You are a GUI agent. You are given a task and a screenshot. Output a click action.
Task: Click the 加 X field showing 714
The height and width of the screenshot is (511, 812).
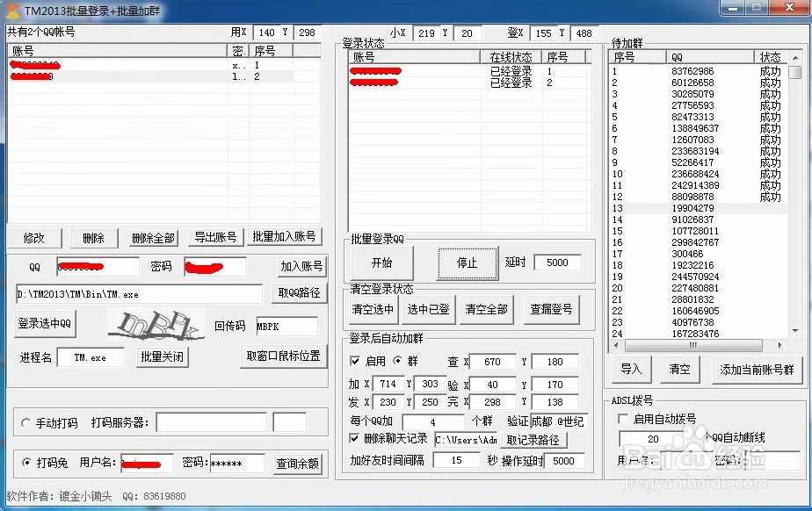pos(388,384)
